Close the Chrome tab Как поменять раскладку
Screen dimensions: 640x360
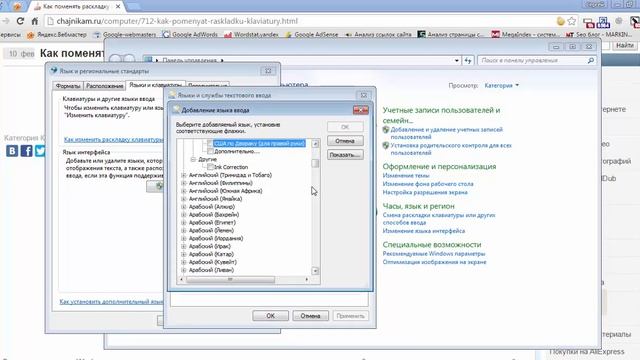pos(118,7)
